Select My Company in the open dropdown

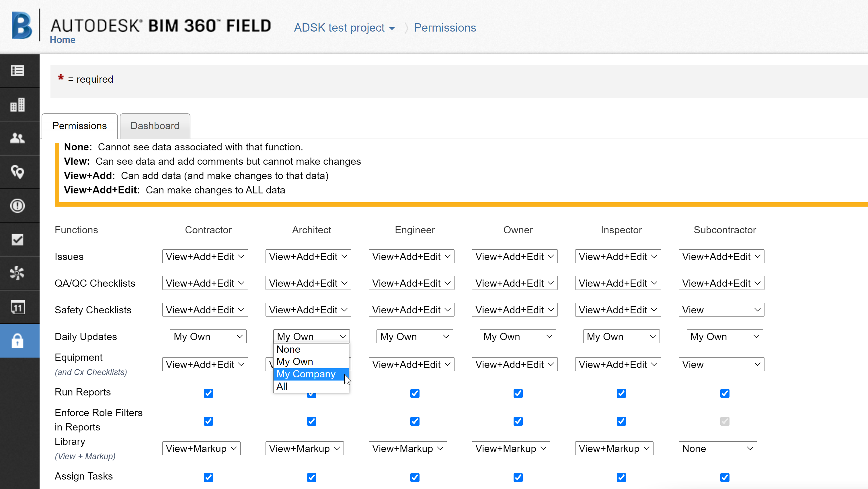coord(306,374)
